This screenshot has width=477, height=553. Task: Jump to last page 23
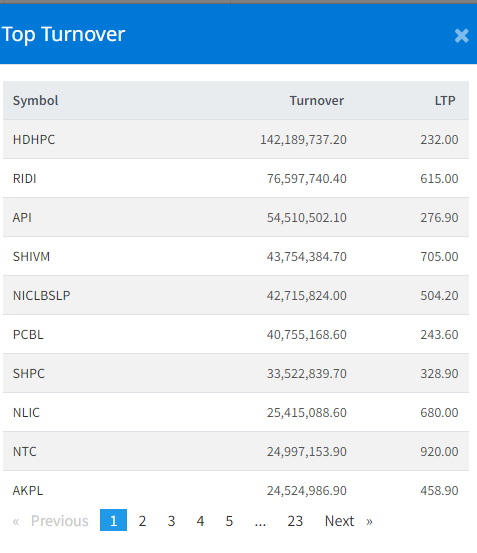(295, 521)
